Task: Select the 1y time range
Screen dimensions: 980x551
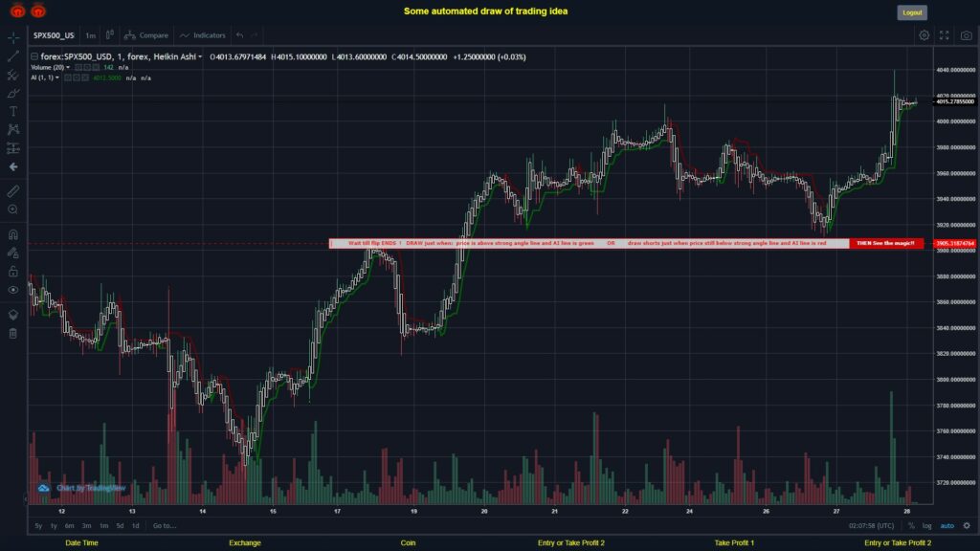Action: click(54, 526)
